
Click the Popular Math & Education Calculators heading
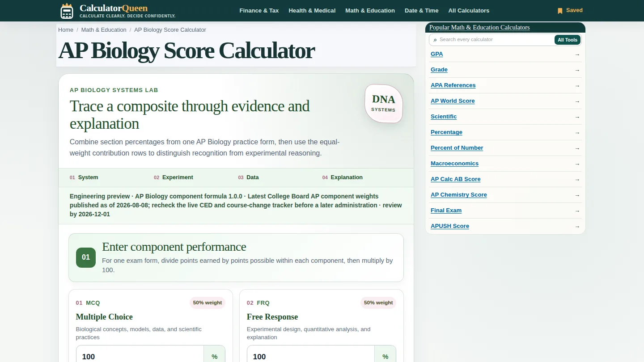479,28
